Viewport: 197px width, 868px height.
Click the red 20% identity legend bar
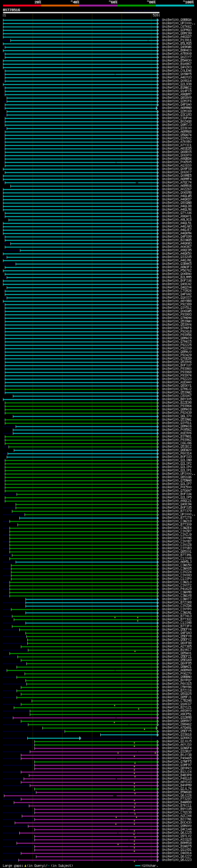click(22, 6)
